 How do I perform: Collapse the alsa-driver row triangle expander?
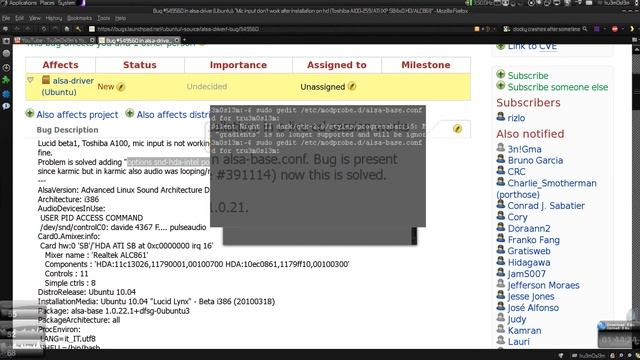[x=30, y=80]
